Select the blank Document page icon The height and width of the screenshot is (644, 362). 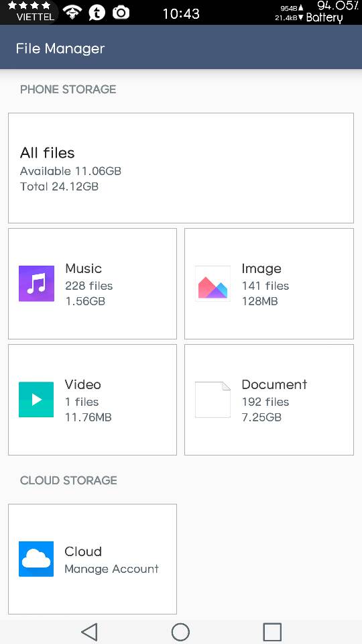pos(213,400)
